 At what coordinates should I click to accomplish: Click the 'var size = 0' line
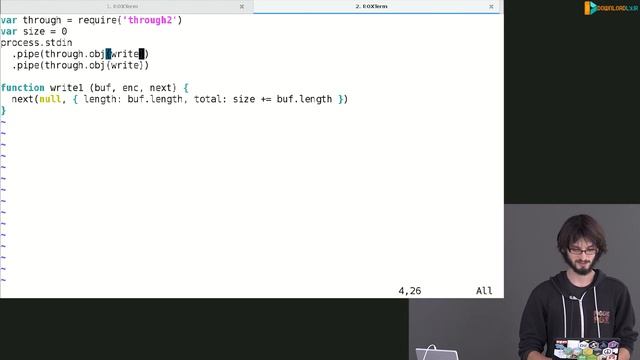point(33,31)
